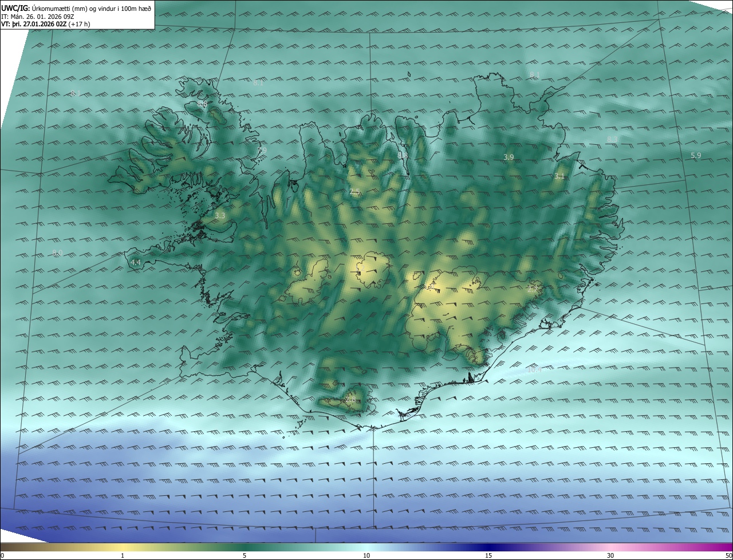Click the 5 tick on the color scale
This screenshot has width=733, height=560.
[245, 555]
